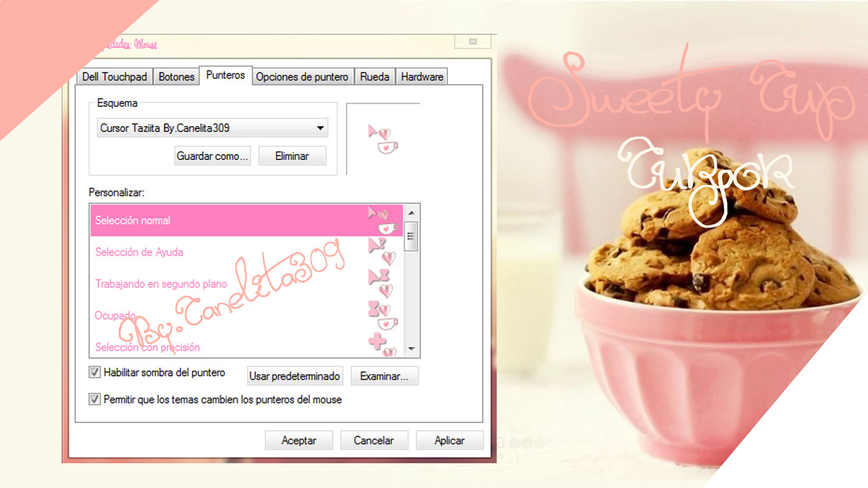Select Trabajando en segundo plano row
The height and width of the screenshot is (488, 868).
(x=247, y=283)
